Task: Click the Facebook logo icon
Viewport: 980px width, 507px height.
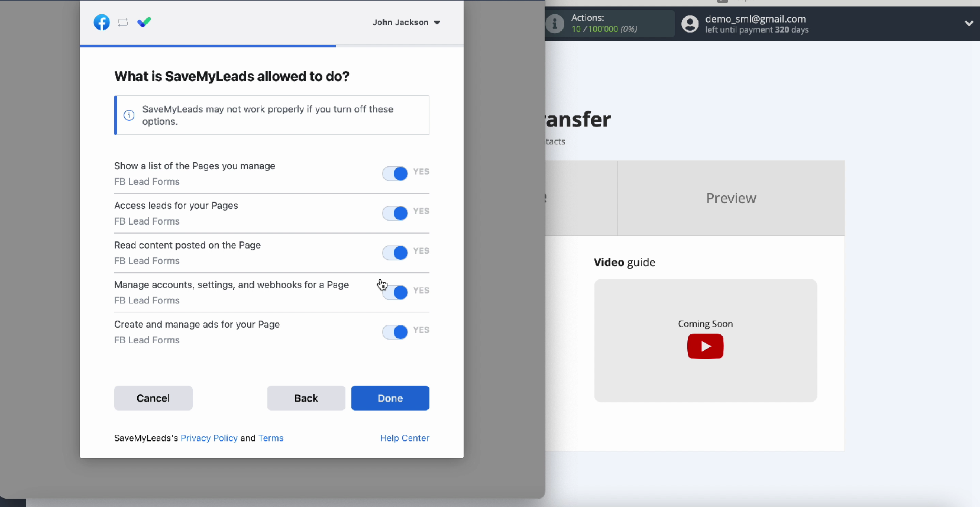Action: click(102, 22)
